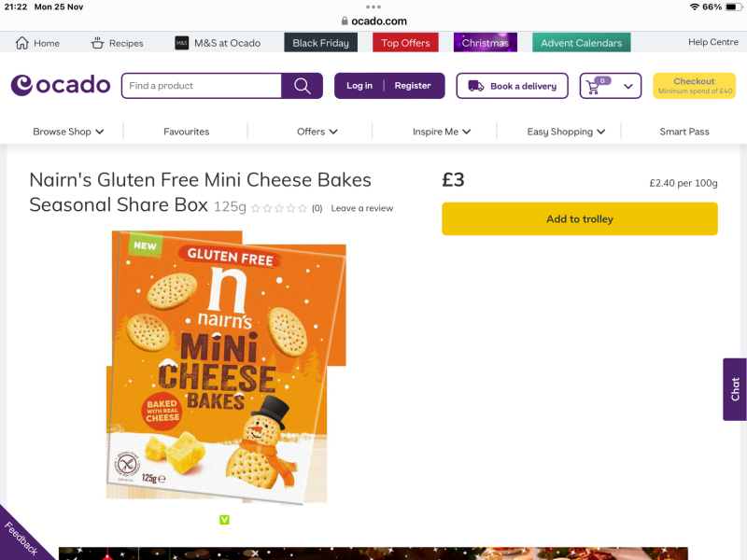Image resolution: width=747 pixels, height=560 pixels.
Task: Click the delivery truck icon
Action: tap(476, 85)
